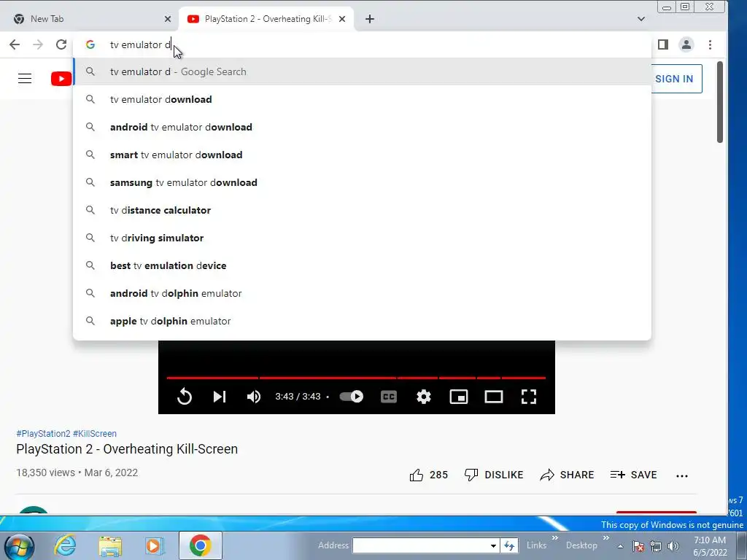Image resolution: width=747 pixels, height=560 pixels.
Task: Show hidden tray icons arrow
Action: [x=620, y=546]
